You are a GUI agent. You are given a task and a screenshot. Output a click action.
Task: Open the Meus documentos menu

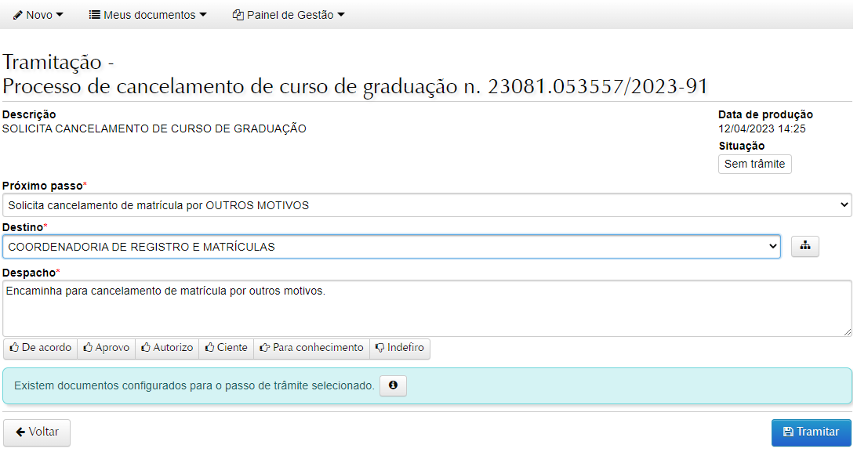[x=147, y=15]
